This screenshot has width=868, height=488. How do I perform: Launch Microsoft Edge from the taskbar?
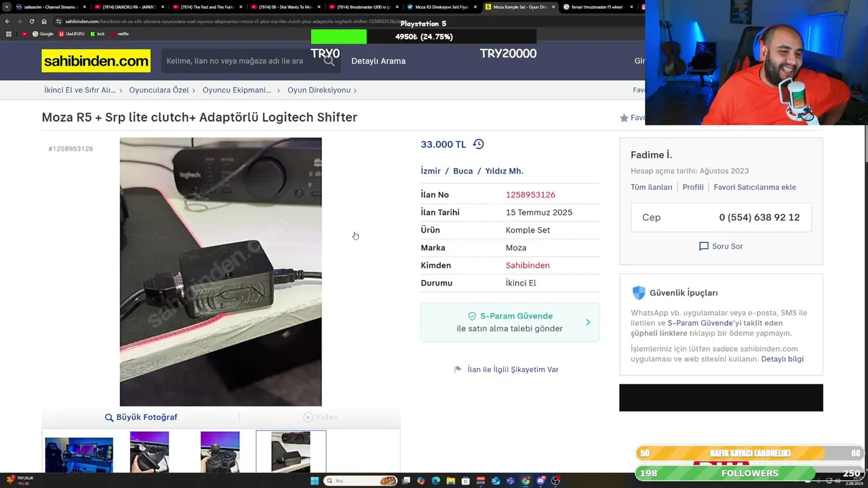[436, 481]
